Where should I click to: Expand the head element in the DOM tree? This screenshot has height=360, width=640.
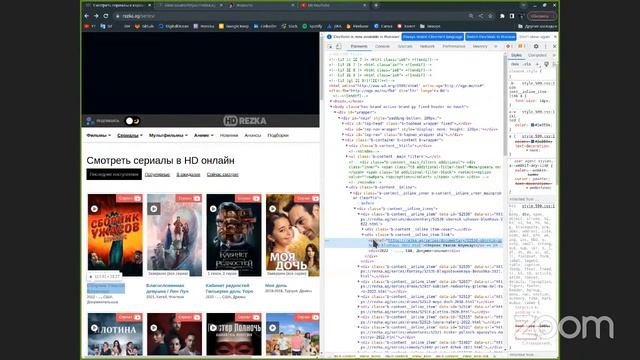tap(331, 101)
